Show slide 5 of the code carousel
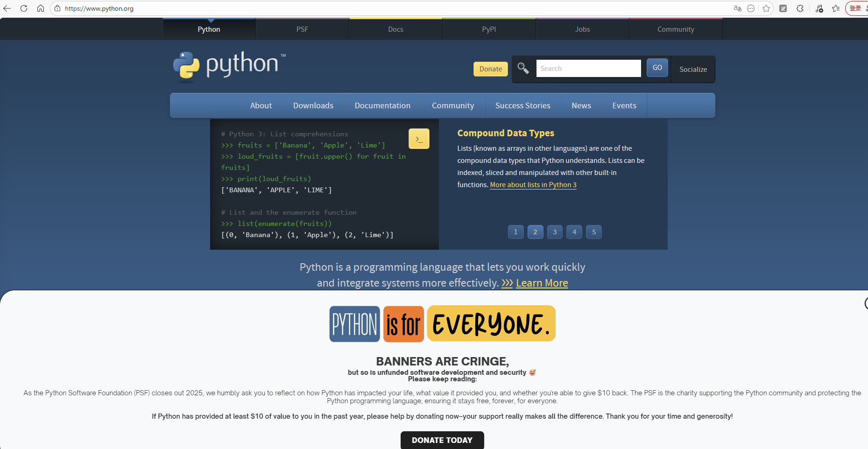This screenshot has width=868, height=449. point(594,232)
